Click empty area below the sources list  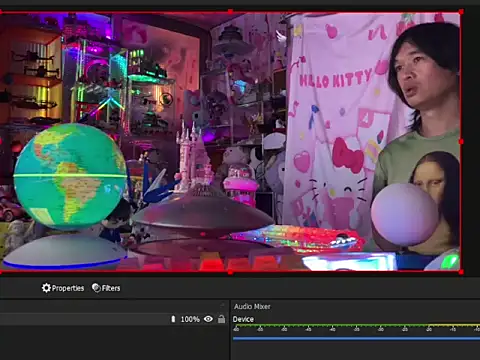(113, 343)
